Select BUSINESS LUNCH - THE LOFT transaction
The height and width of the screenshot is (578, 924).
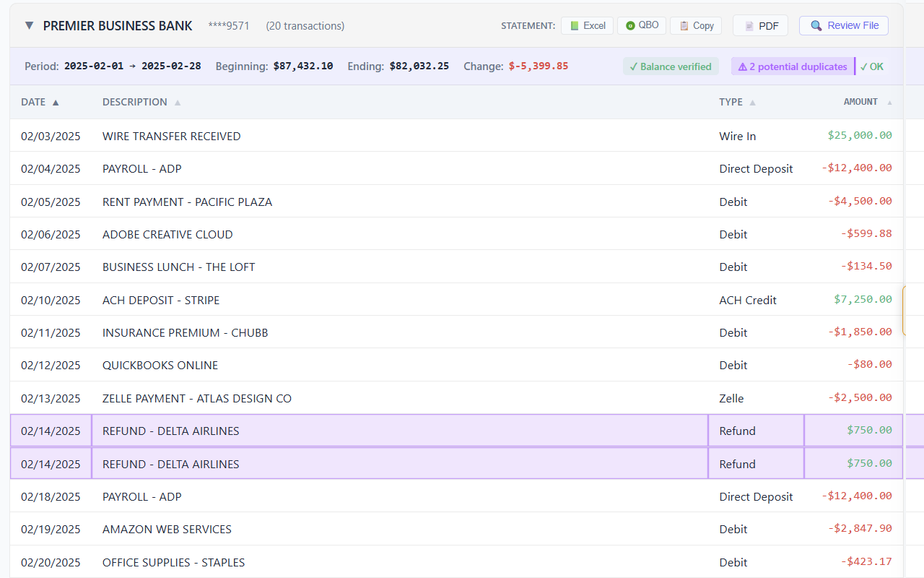456,267
